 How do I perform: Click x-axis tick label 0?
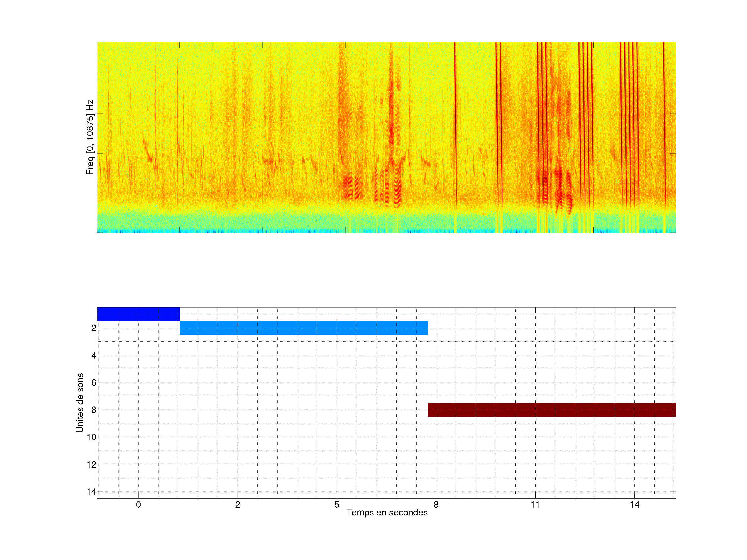coord(139,505)
